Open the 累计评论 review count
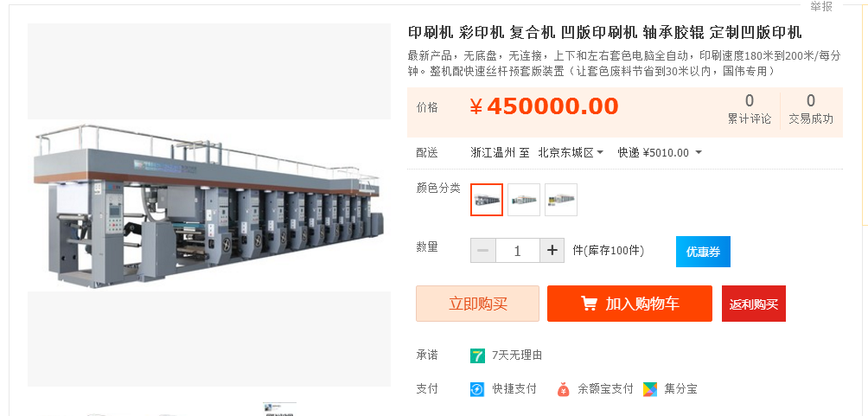The width and height of the screenshot is (868, 416). (x=749, y=109)
